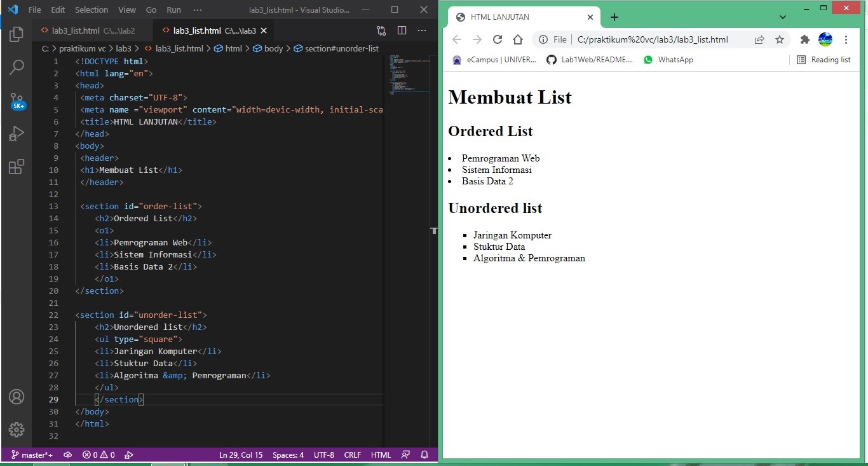Switch to the lab2 lab3_list.html tab
The image size is (868, 466).
[x=86, y=30]
